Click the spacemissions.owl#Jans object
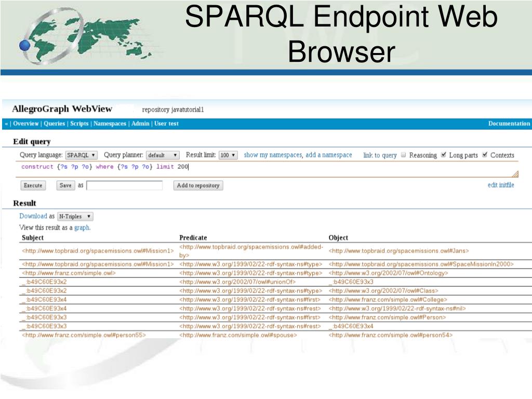Image resolution: width=532 pixels, height=399 pixels. tap(398, 251)
